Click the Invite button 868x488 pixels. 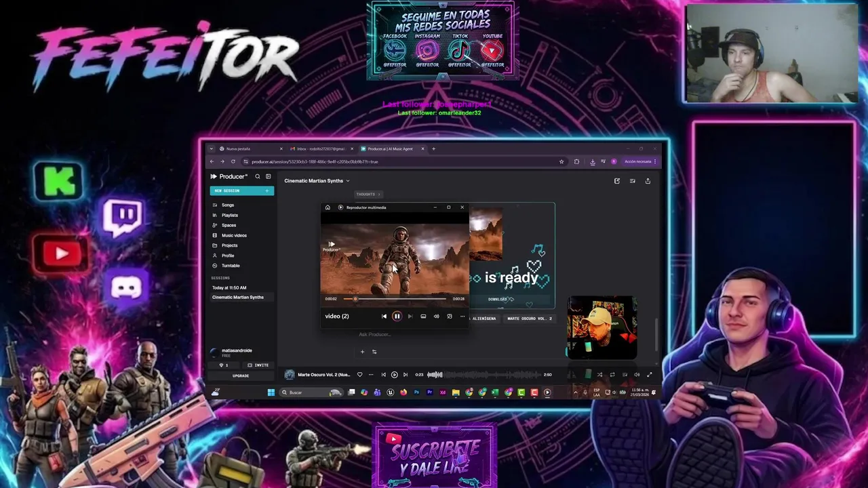258,365
